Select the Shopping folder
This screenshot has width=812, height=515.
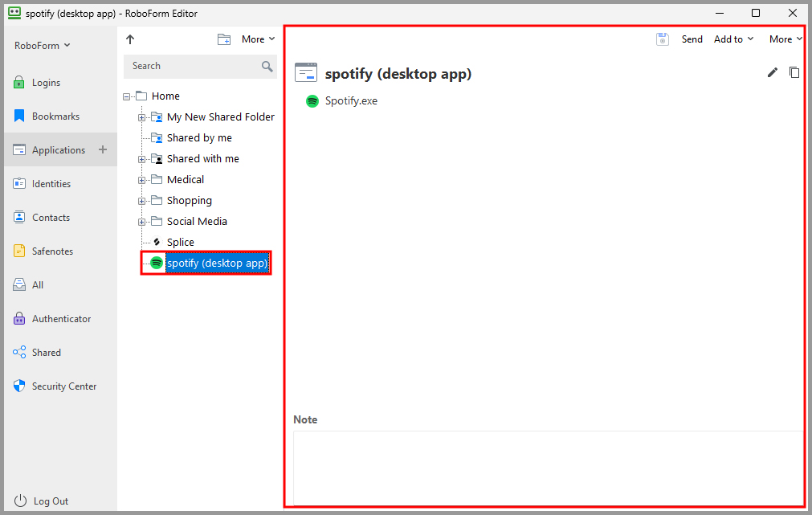click(x=189, y=201)
